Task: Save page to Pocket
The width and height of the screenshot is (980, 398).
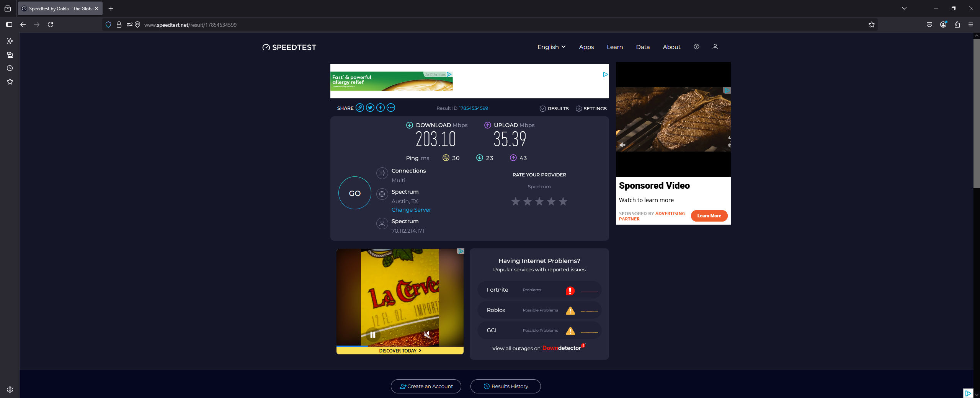Action: click(x=929, y=24)
